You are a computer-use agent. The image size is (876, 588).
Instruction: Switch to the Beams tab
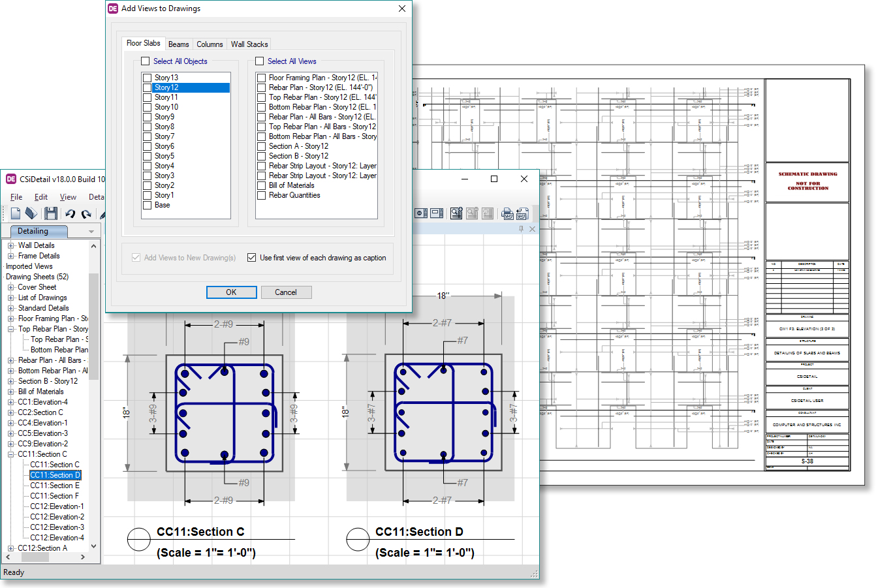[178, 44]
